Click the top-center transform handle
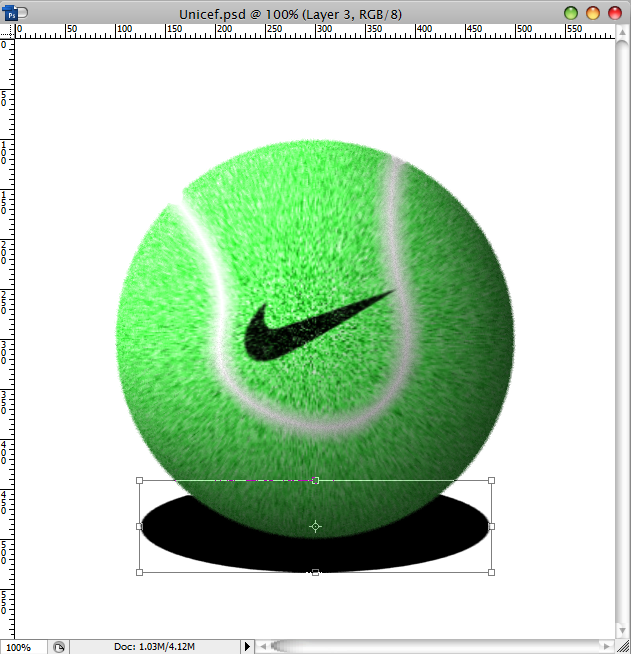The width and height of the screenshot is (631, 654). tap(315, 480)
